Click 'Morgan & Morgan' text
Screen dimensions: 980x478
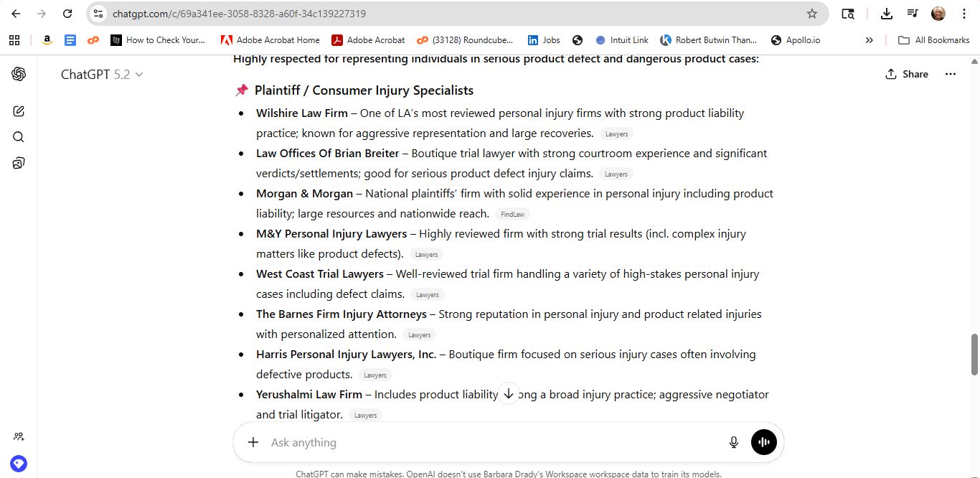point(304,194)
